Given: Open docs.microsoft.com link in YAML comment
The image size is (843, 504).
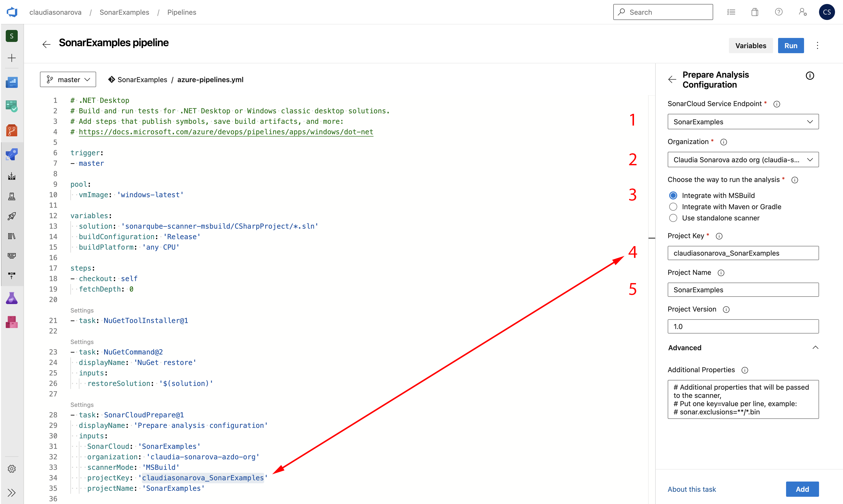Looking at the screenshot, I should point(226,132).
